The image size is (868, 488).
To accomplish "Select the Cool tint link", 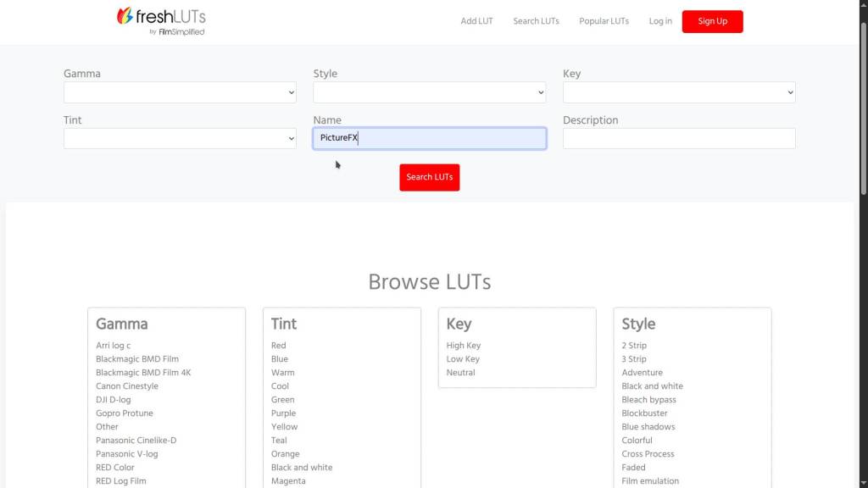I will coord(280,386).
